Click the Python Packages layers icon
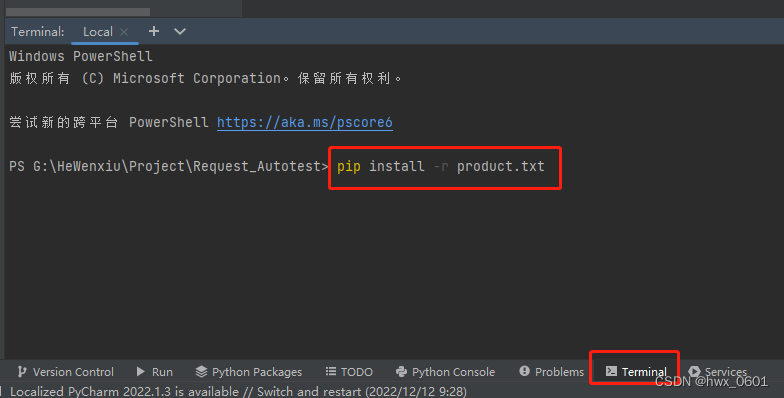 tap(201, 372)
